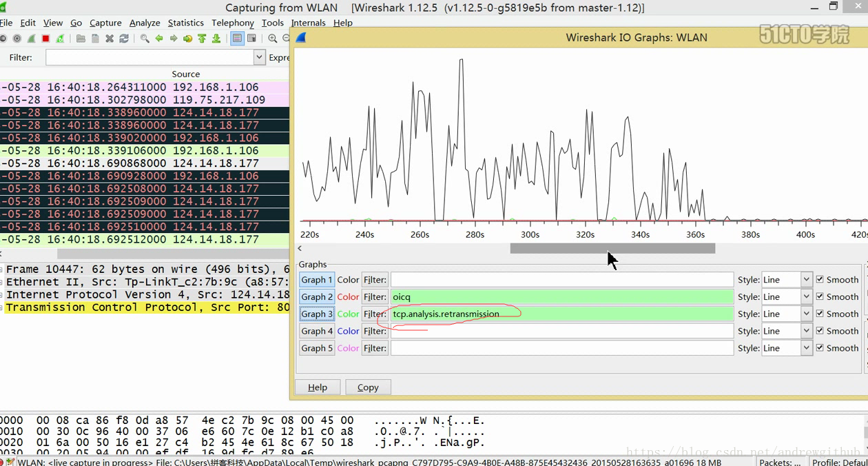The height and width of the screenshot is (466, 868).
Task: Toggle Smooth for Graph 3
Action: pos(820,314)
